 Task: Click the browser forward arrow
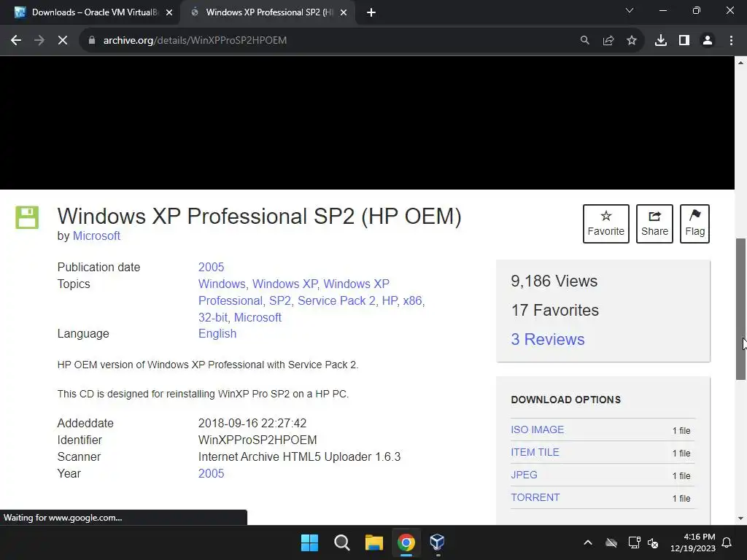point(39,41)
